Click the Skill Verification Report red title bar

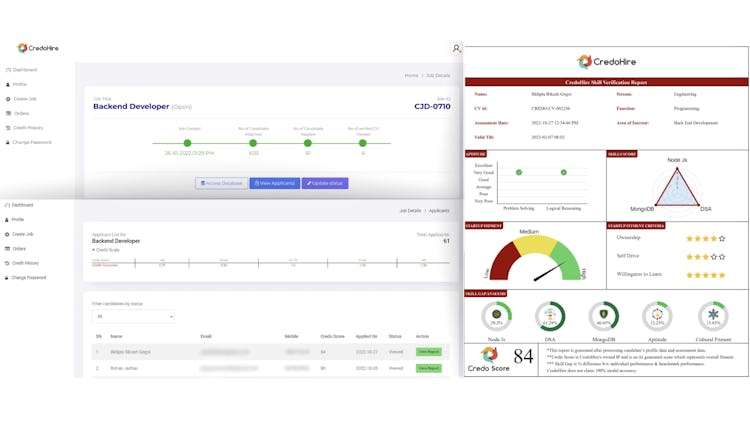point(606,82)
